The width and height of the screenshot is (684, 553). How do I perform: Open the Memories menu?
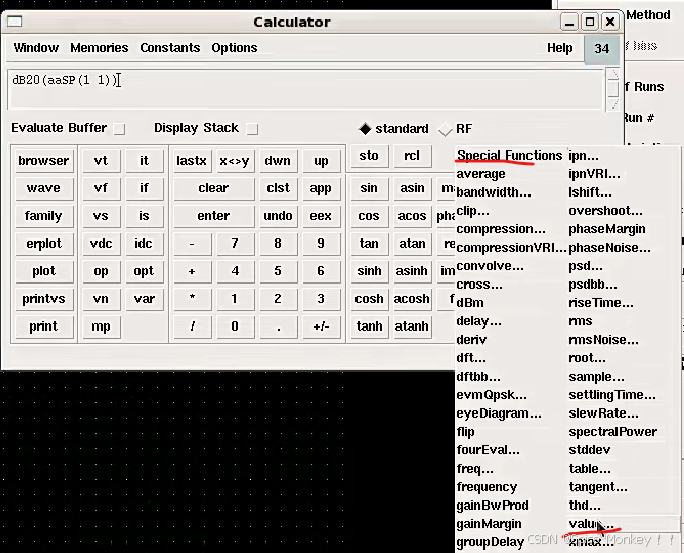point(99,48)
